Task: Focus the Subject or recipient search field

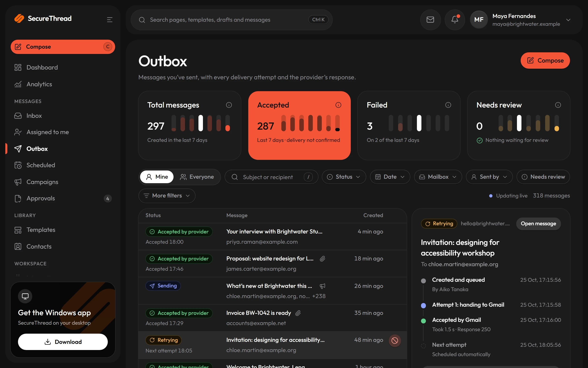Action: click(x=271, y=177)
